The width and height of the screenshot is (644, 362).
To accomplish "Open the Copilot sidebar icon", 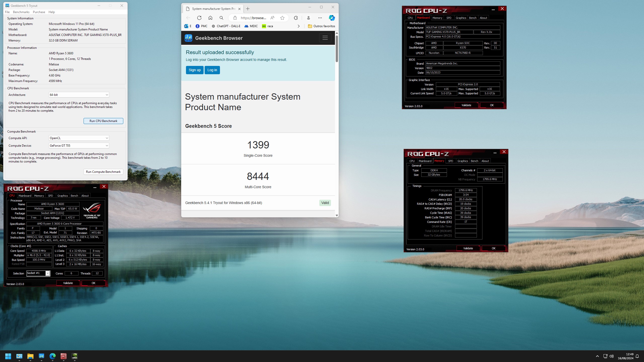I will [x=332, y=18].
